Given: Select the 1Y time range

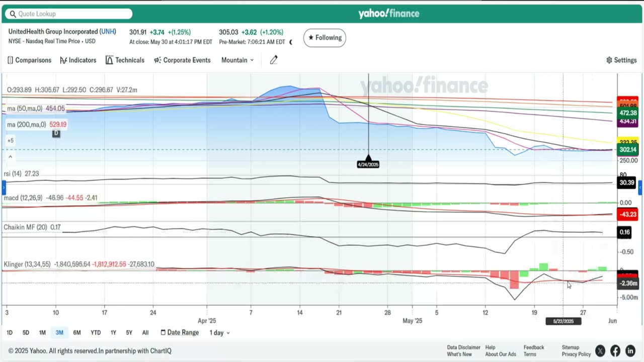Looking at the screenshot, I should (x=113, y=333).
